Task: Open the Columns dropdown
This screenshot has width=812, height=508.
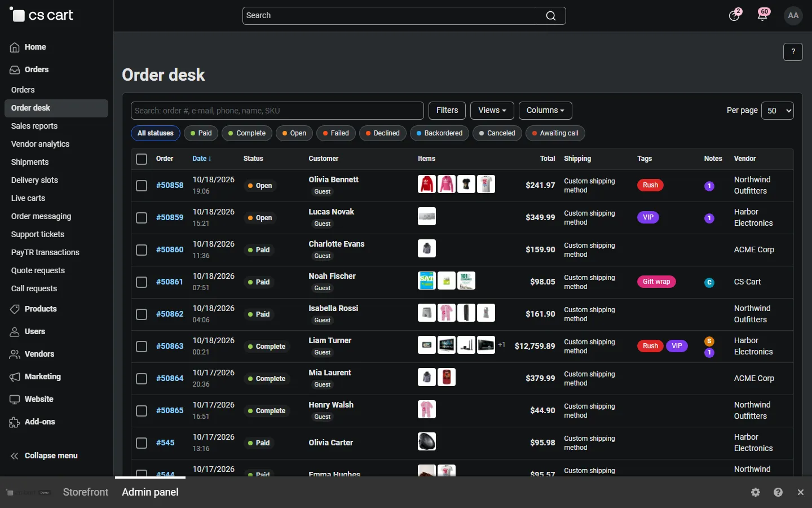Action: click(545, 111)
